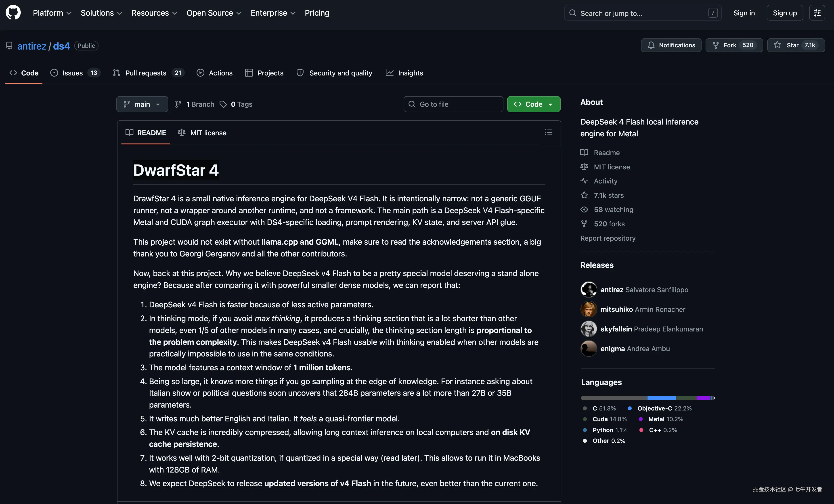Focus the Go to file input
834x504 pixels.
pos(453,104)
